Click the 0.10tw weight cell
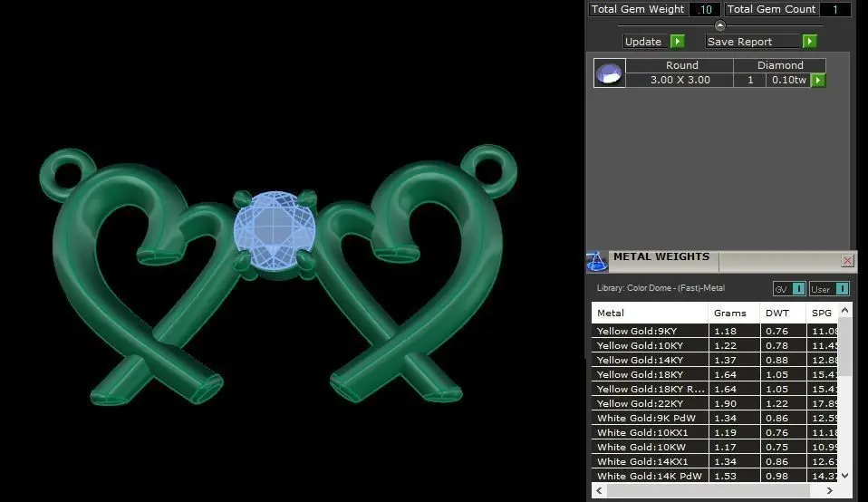 click(788, 80)
